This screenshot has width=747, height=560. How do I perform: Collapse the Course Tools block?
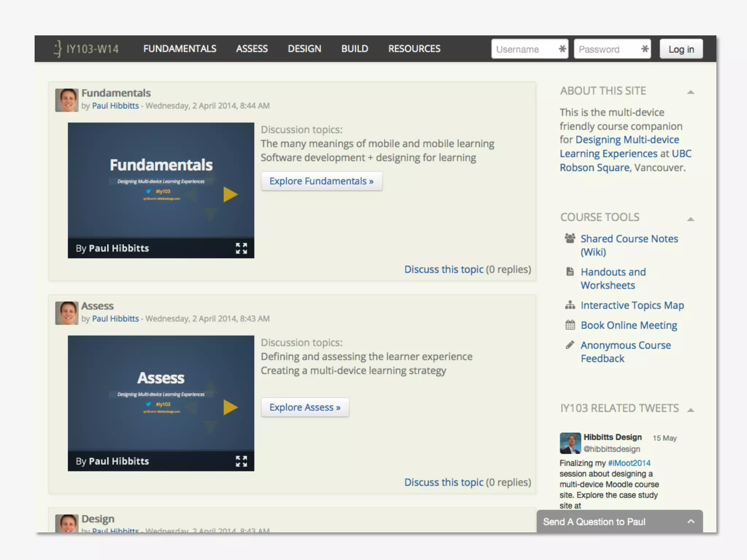pyautogui.click(x=690, y=219)
